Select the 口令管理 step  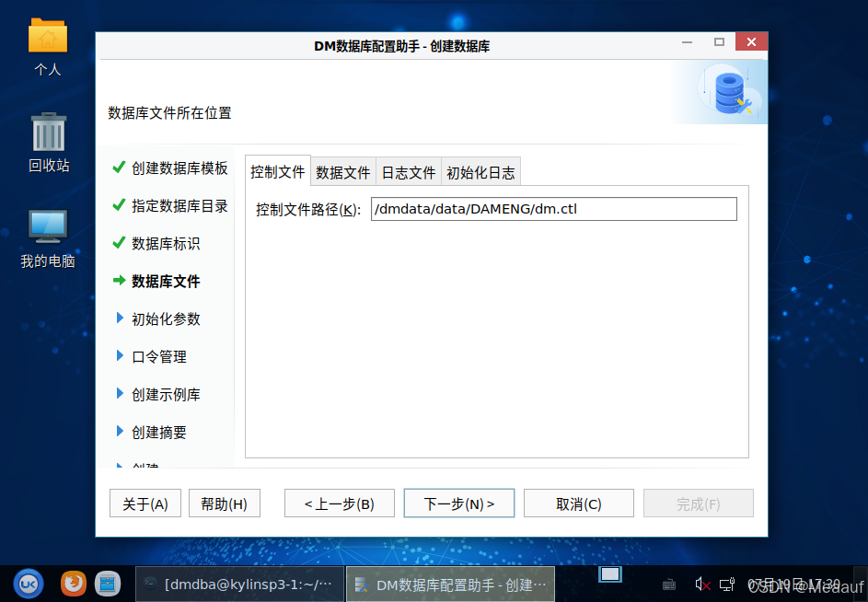tap(159, 356)
